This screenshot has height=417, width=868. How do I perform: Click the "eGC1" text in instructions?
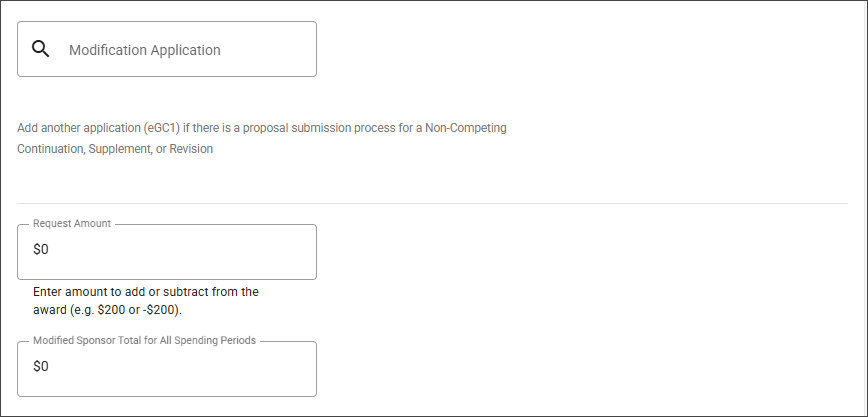(x=160, y=128)
